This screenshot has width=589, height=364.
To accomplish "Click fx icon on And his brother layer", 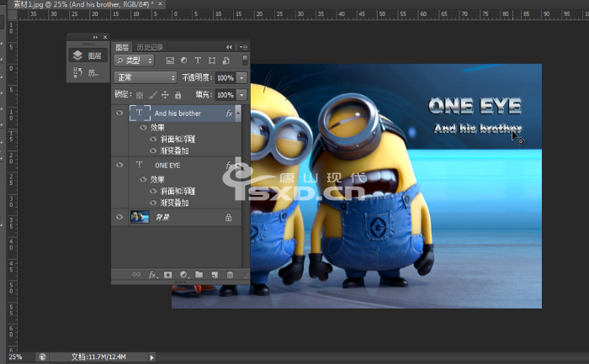I will pos(229,113).
